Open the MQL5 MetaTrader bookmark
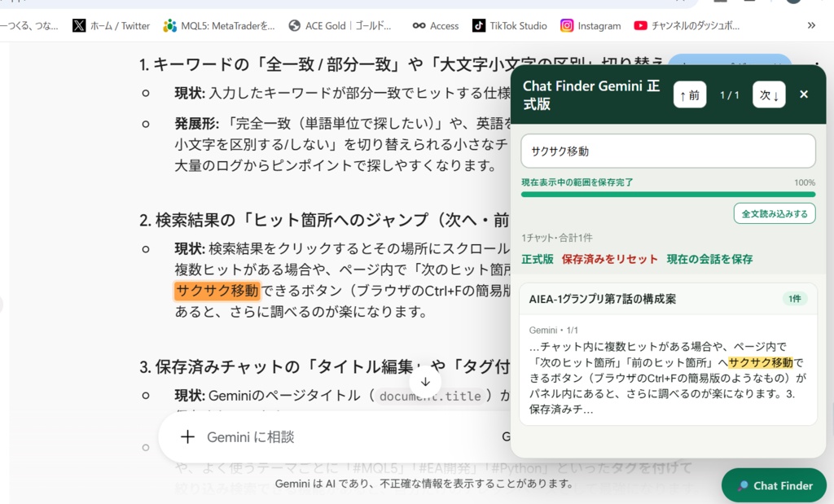 219,25
